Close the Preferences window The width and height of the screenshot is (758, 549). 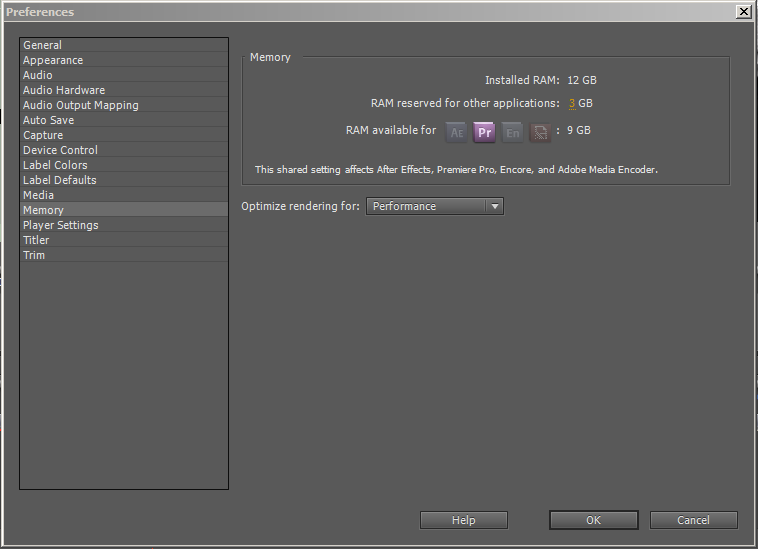click(x=743, y=12)
